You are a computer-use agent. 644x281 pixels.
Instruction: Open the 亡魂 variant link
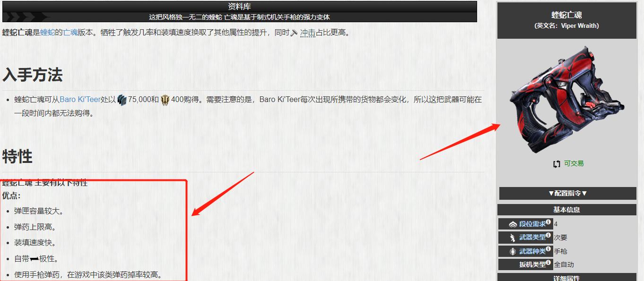[x=70, y=33]
